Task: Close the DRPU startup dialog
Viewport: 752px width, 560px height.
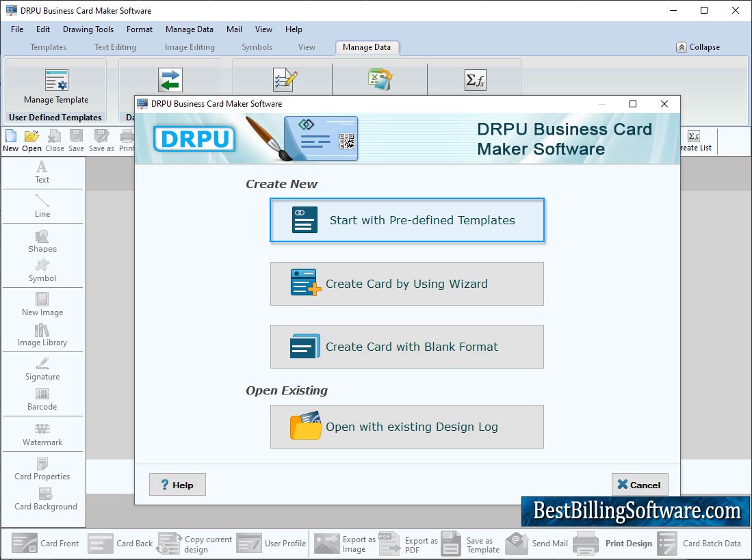Action: tap(664, 104)
